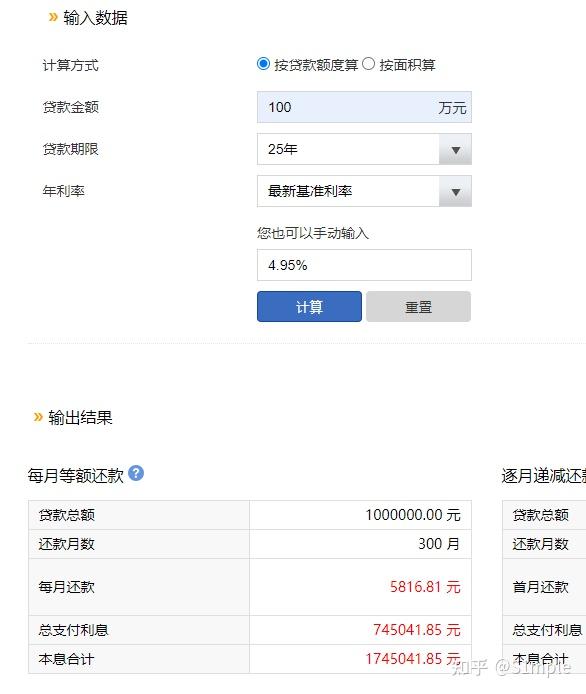The image size is (586, 694).
Task: Click the 300 月 repayment months value
Action: [x=439, y=544]
